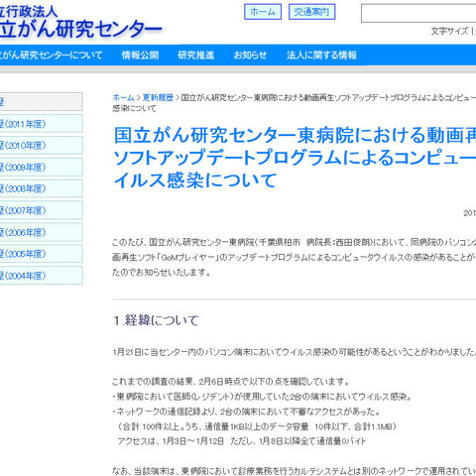Click the line アクセスは、1月3日～1月12日
The image size is (476, 476).
[x=242, y=441]
